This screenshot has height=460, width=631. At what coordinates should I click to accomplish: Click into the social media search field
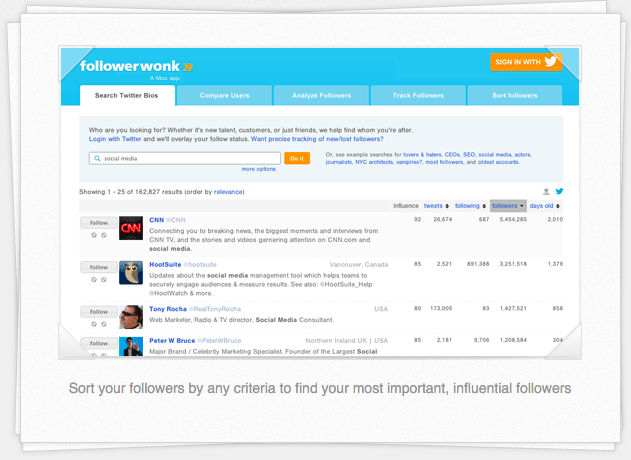pyautogui.click(x=185, y=158)
